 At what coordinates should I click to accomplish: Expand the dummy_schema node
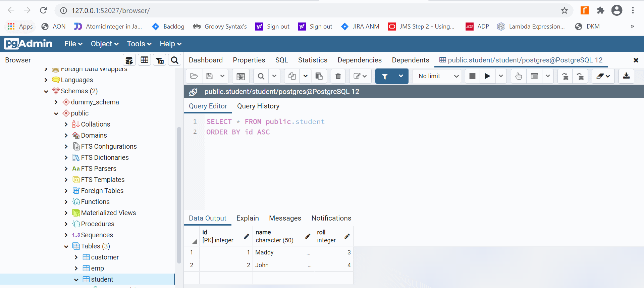point(56,102)
